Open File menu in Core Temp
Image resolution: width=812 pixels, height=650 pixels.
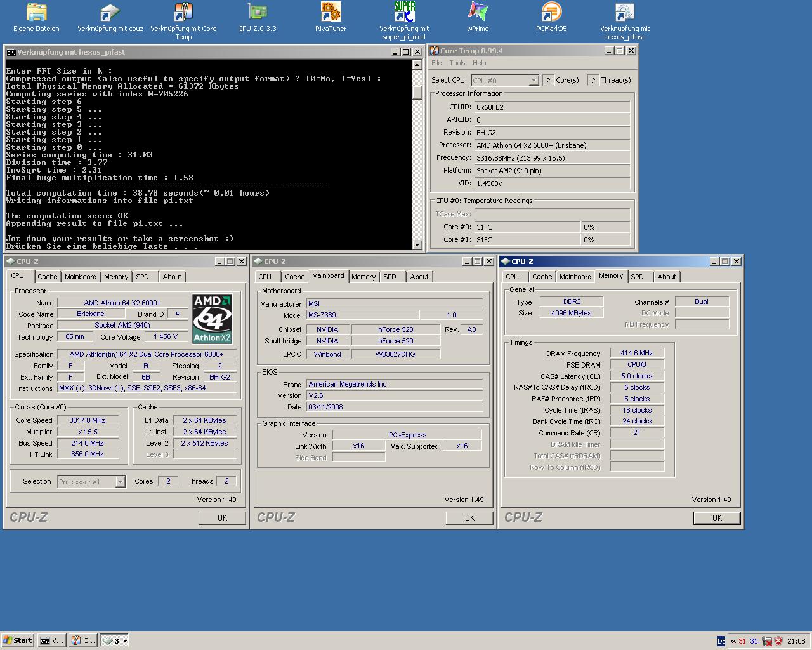tap(436, 63)
